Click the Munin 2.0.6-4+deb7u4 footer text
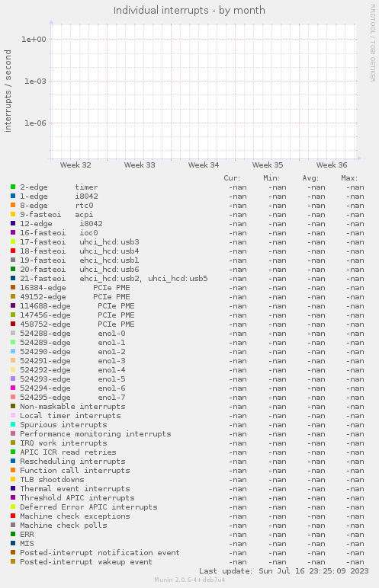Image resolution: width=379 pixels, height=588 pixels. pos(190,580)
